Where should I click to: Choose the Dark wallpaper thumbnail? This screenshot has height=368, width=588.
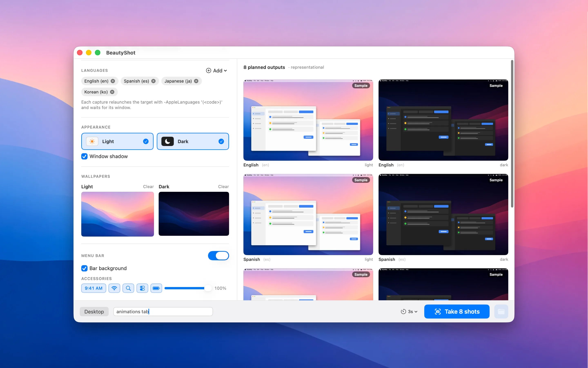coord(194,214)
